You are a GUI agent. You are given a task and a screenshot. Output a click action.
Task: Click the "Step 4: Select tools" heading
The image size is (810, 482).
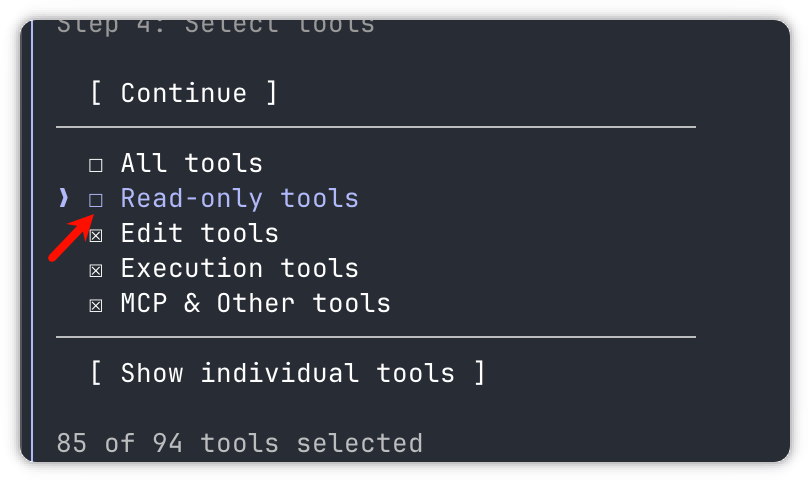(216, 26)
